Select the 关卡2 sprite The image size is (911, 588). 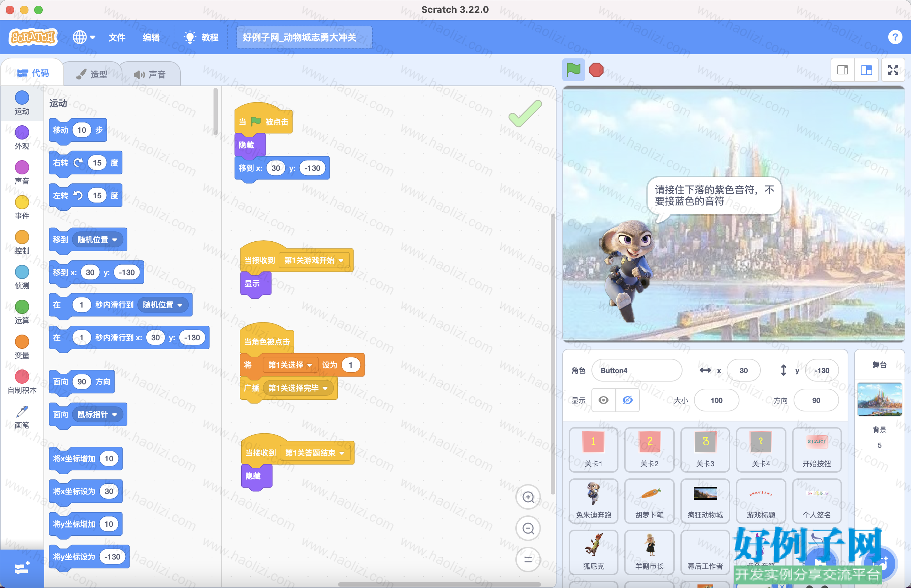point(649,450)
